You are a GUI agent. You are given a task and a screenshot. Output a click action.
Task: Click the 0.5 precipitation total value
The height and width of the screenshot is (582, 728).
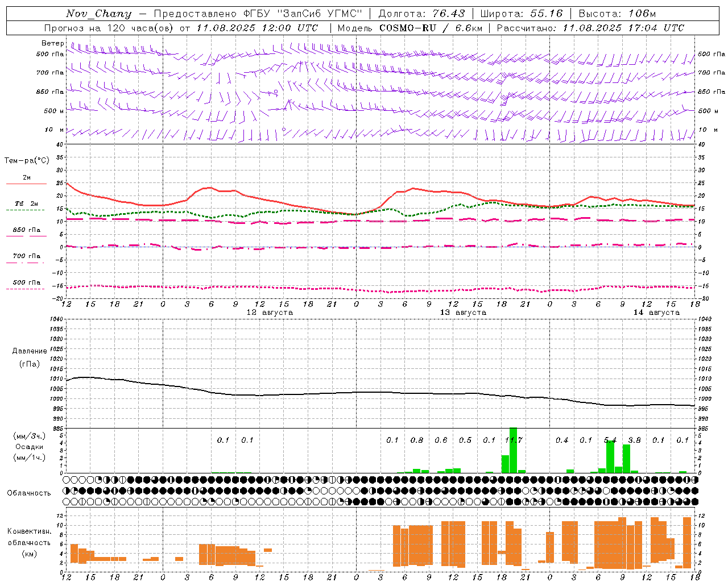tap(465, 440)
